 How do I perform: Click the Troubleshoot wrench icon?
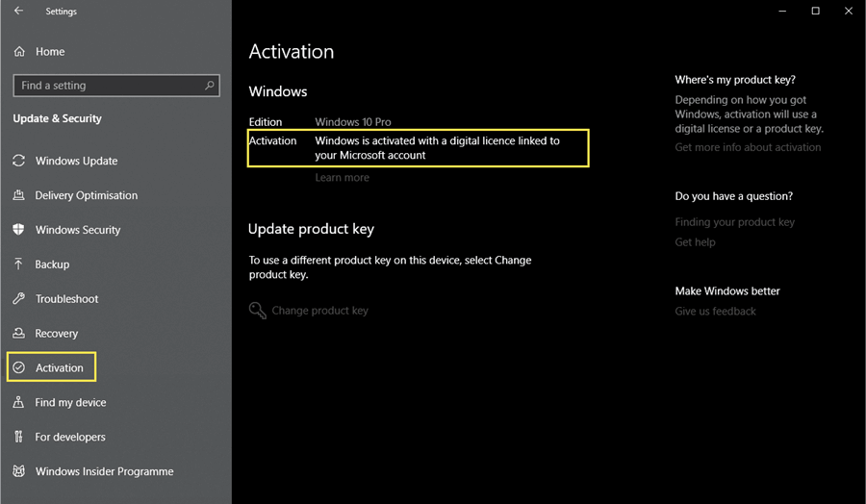(x=19, y=298)
